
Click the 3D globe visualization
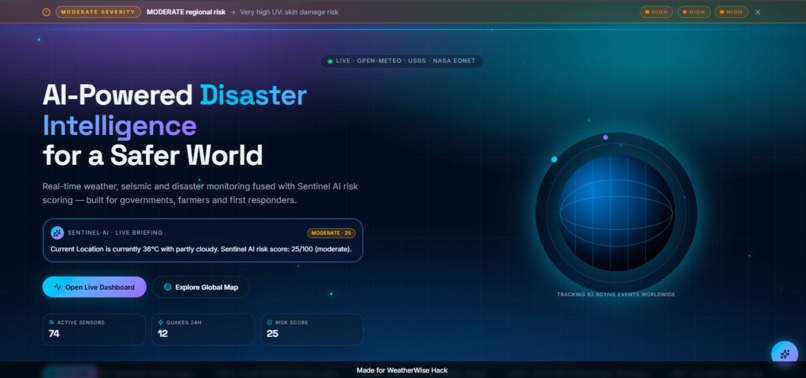(616, 212)
